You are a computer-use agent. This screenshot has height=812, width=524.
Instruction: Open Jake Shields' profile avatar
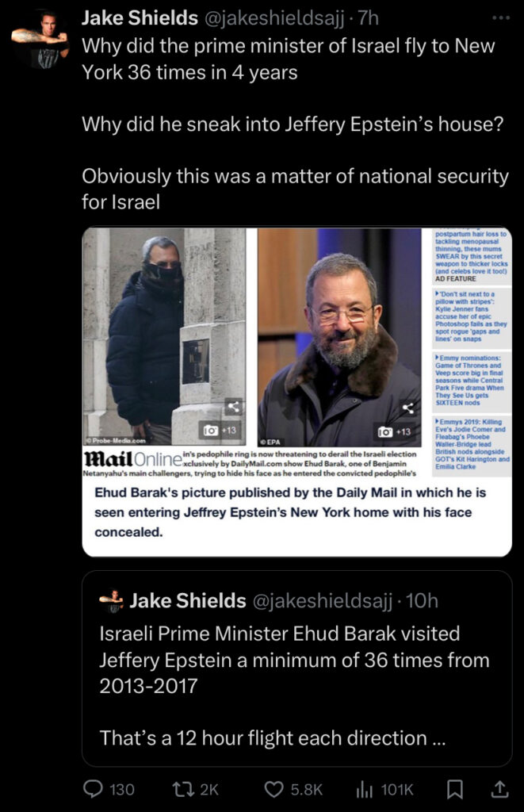40,40
